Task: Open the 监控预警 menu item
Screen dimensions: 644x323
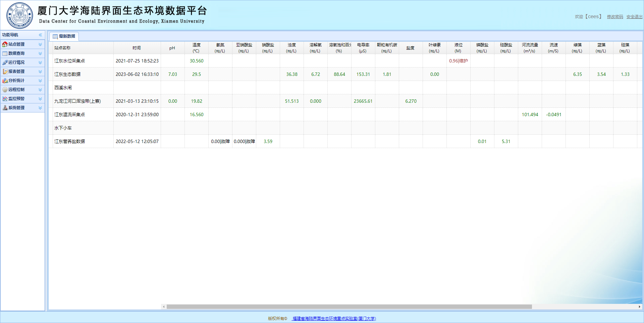Action: click(16, 99)
